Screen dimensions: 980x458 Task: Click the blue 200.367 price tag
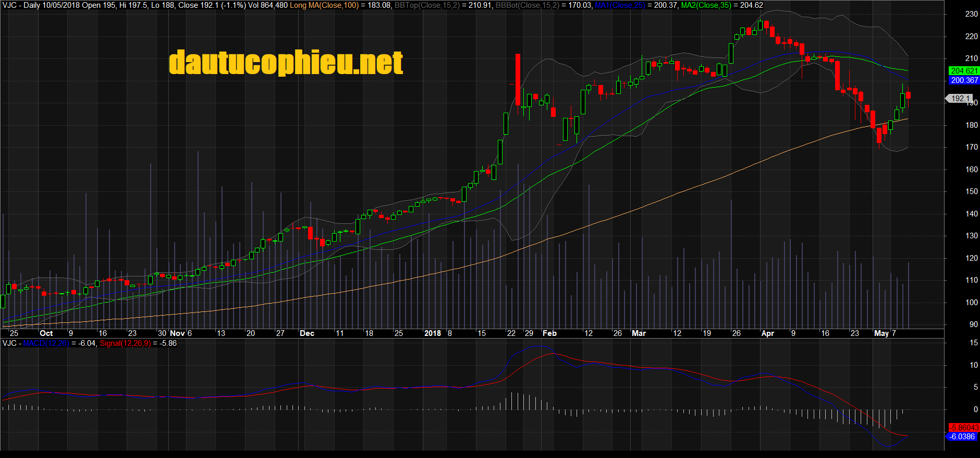(964, 80)
